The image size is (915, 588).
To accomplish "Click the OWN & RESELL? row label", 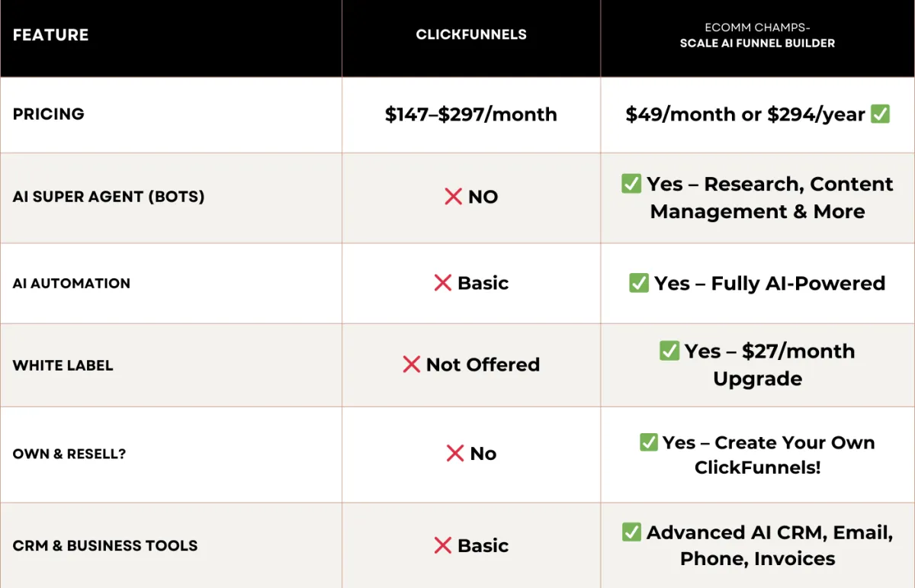I will tap(69, 454).
